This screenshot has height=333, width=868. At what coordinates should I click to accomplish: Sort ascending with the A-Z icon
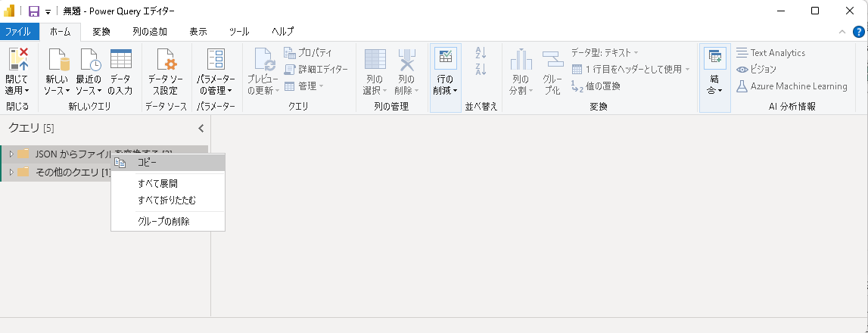click(481, 53)
